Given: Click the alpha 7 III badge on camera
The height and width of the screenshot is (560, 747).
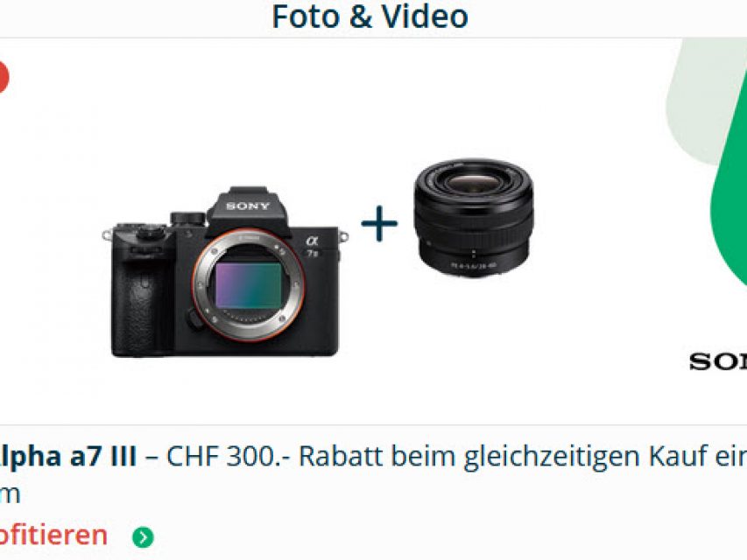Looking at the screenshot, I should pyautogui.click(x=312, y=246).
